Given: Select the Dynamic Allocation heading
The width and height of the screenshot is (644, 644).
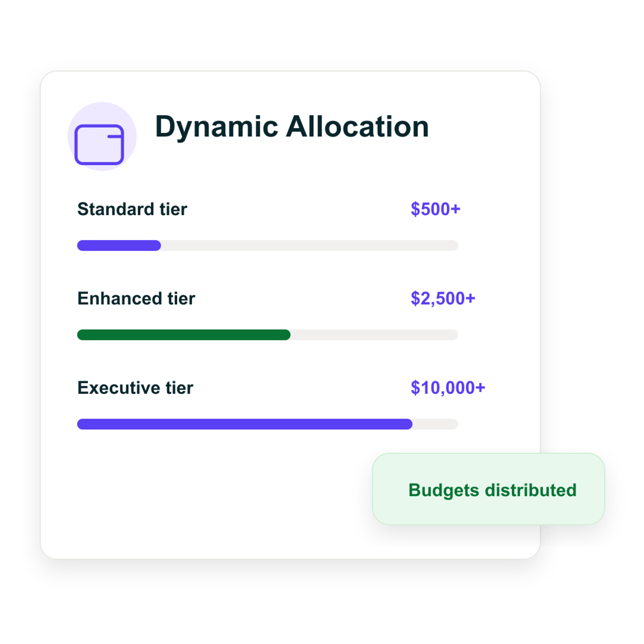Looking at the screenshot, I should click(x=292, y=126).
